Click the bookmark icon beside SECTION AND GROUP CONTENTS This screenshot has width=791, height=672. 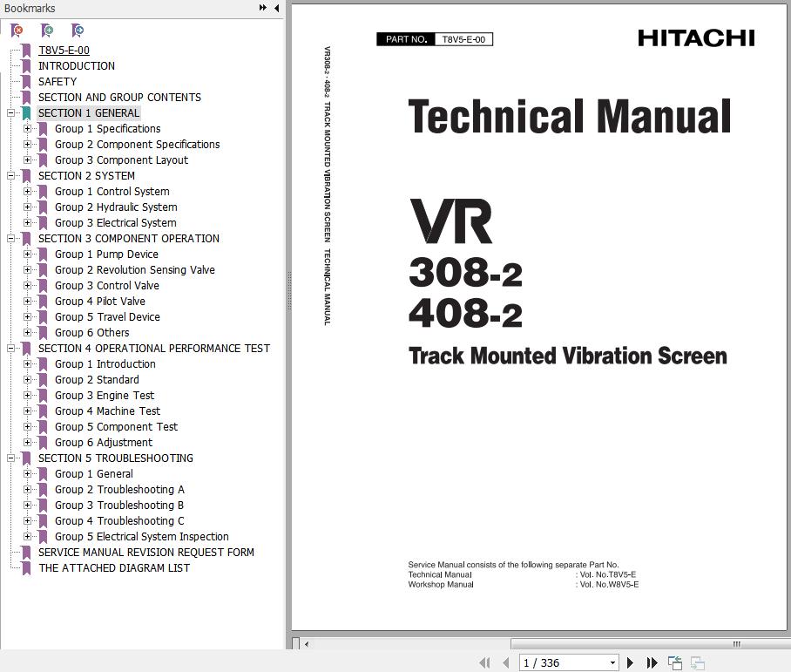[x=26, y=98]
